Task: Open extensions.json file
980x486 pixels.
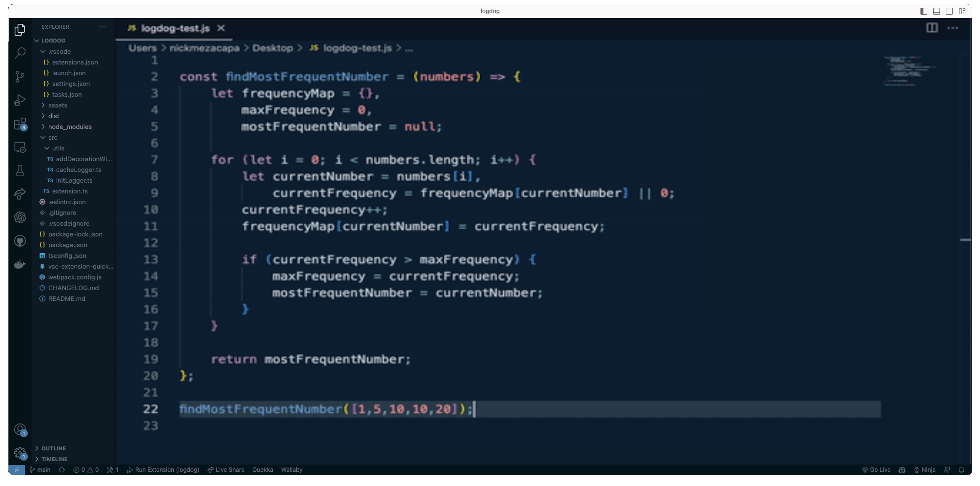Action: coord(75,62)
